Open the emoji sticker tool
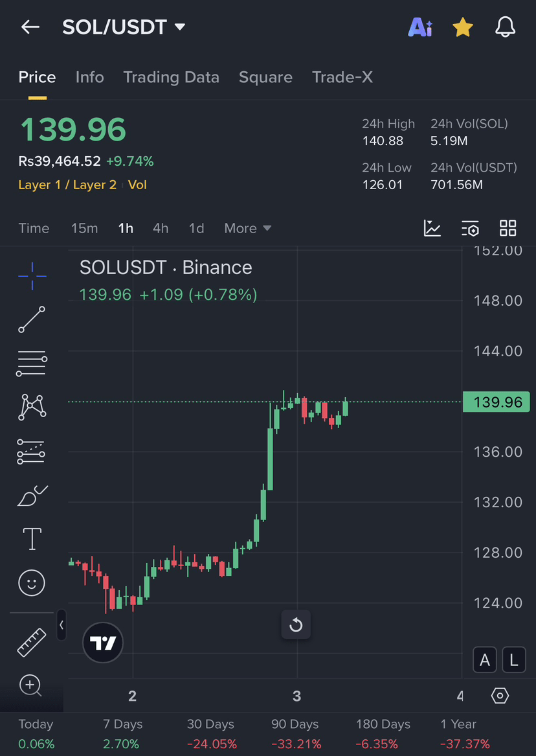 click(x=32, y=583)
